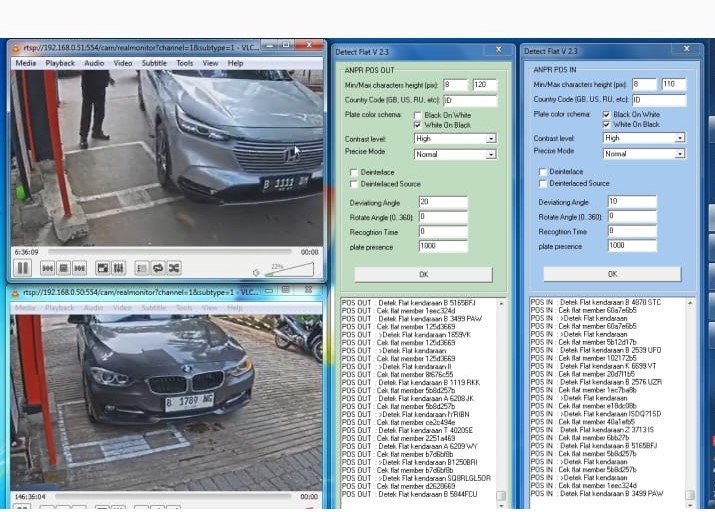Mute audio using the VLC speaker icon
Image resolution: width=715 pixels, height=512 pixels.
(x=257, y=271)
